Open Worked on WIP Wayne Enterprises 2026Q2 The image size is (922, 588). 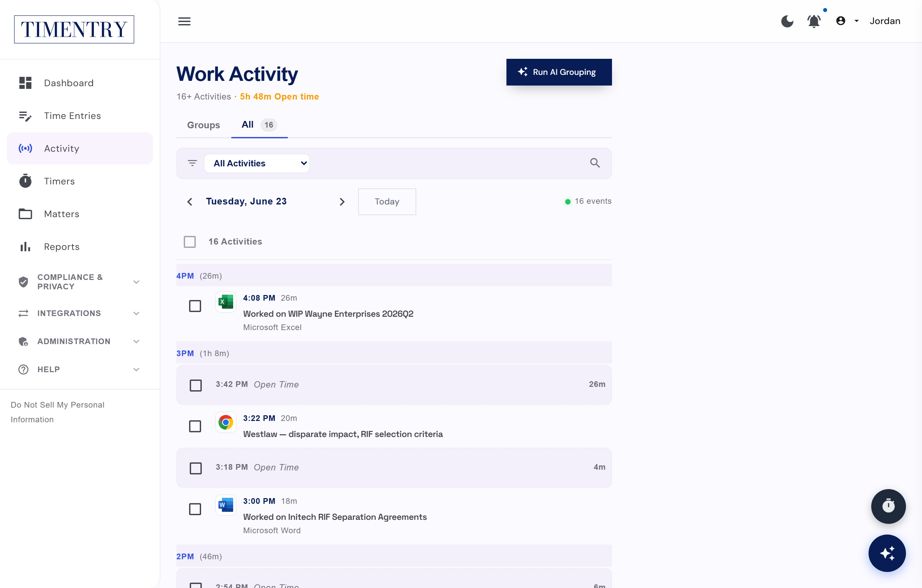tap(328, 314)
